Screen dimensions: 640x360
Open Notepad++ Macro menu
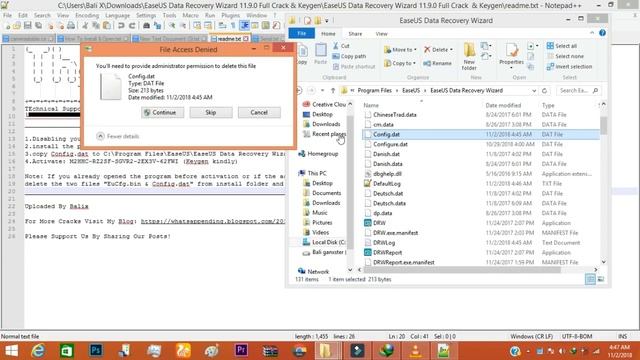[190, 16]
